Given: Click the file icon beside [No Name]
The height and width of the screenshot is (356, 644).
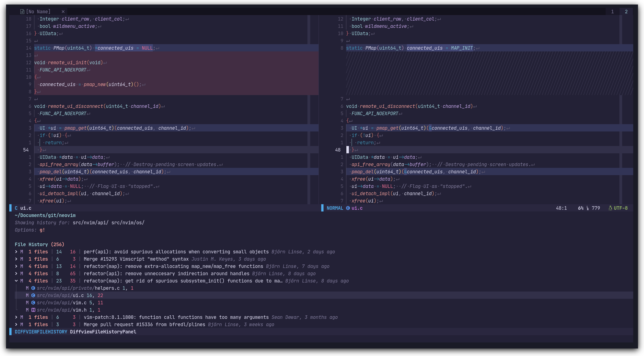Looking at the screenshot, I should click(x=22, y=12).
